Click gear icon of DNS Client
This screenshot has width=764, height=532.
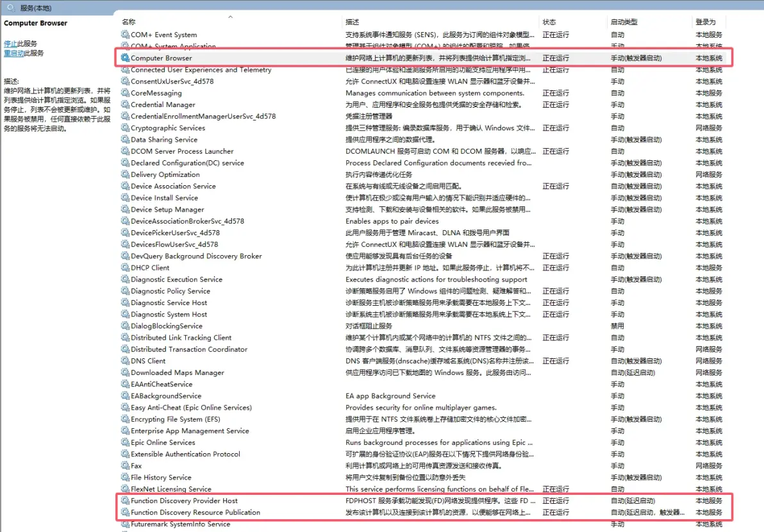(x=125, y=361)
